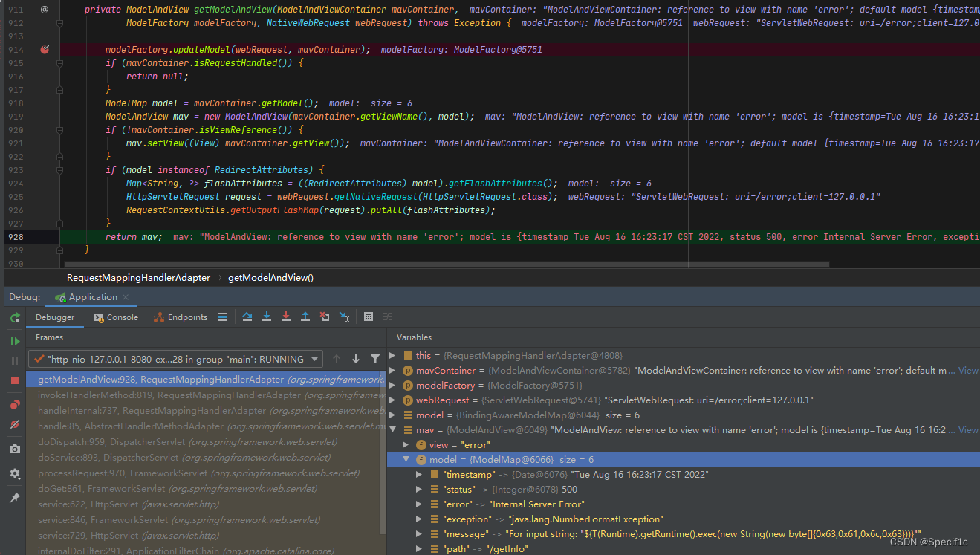Switch to the Debugger tab

click(56, 317)
